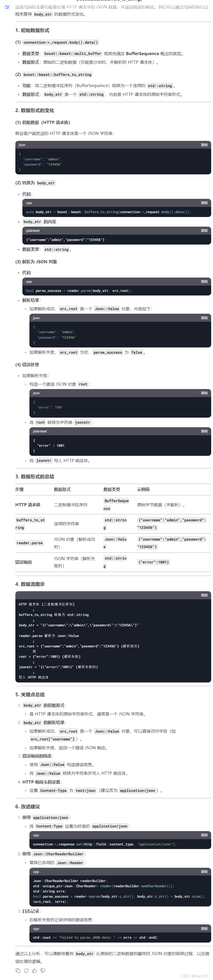Click the thumbs-down icon below the reply
This screenshot has height=980, width=213.
pyautogui.click(x=43, y=970)
